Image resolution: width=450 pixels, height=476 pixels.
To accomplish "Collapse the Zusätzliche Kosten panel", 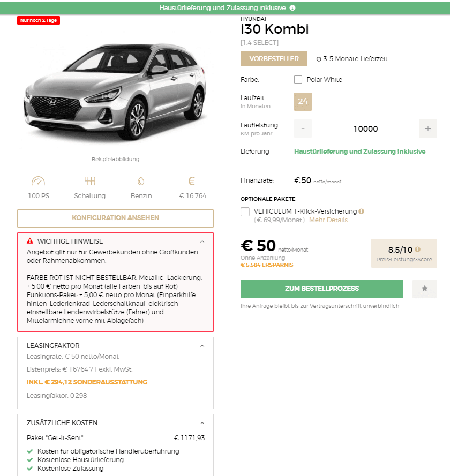I will click(202, 423).
